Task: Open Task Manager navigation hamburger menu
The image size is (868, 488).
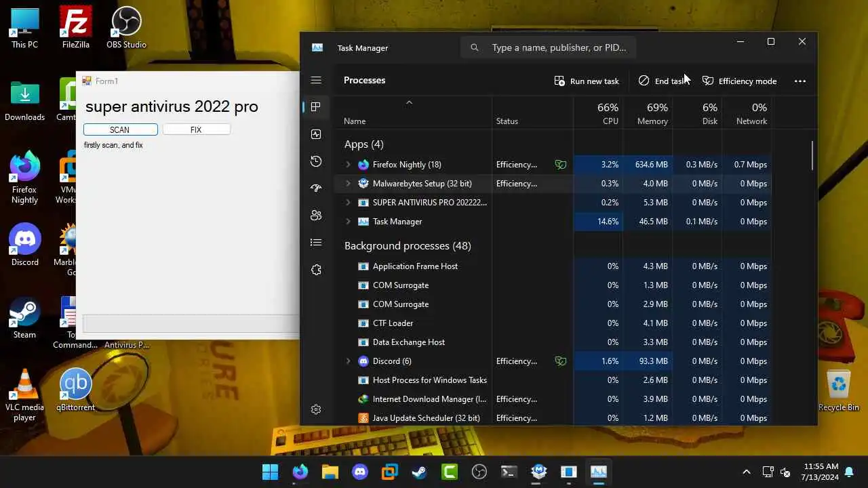Action: (x=316, y=80)
